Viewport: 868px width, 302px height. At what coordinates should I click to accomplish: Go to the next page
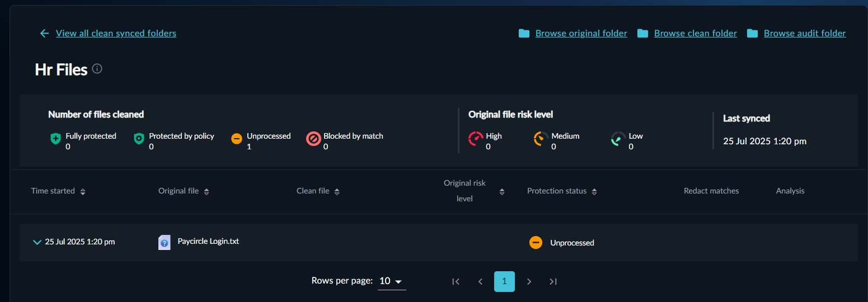coord(529,281)
